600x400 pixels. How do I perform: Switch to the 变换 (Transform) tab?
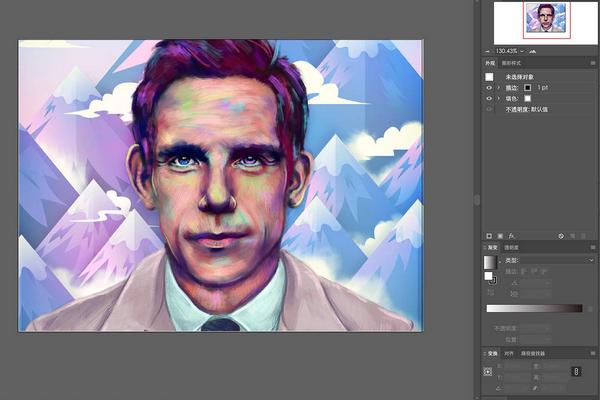pos(493,353)
